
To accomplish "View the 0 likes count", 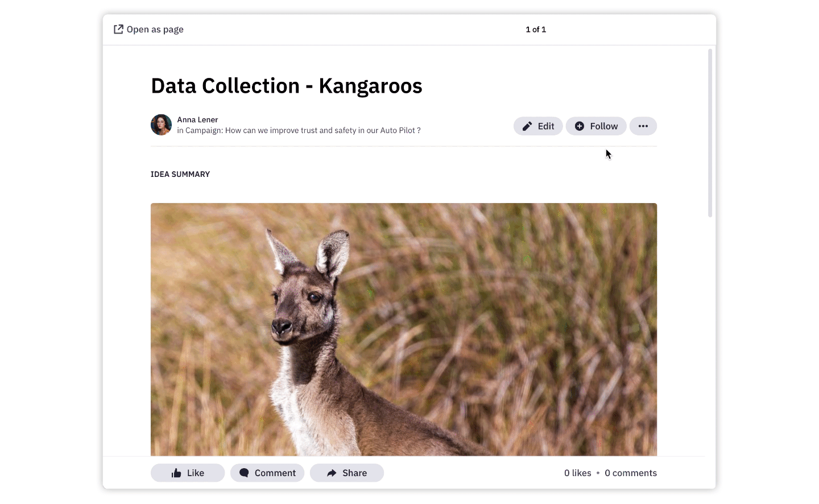I will (x=577, y=473).
